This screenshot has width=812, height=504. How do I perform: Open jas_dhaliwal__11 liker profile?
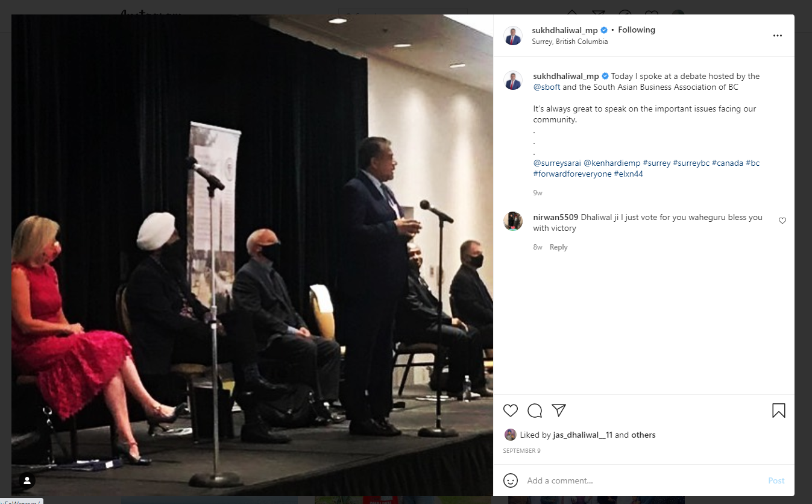tap(582, 435)
